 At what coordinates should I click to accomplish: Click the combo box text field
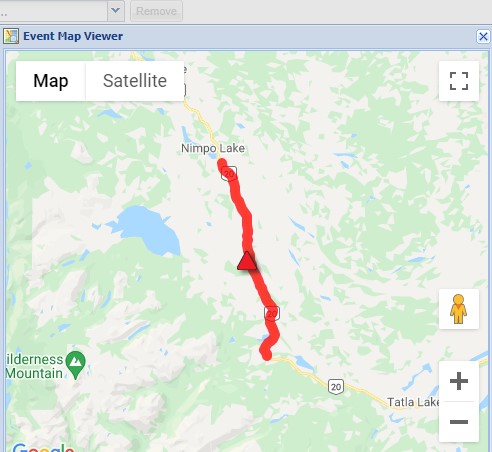[53, 11]
